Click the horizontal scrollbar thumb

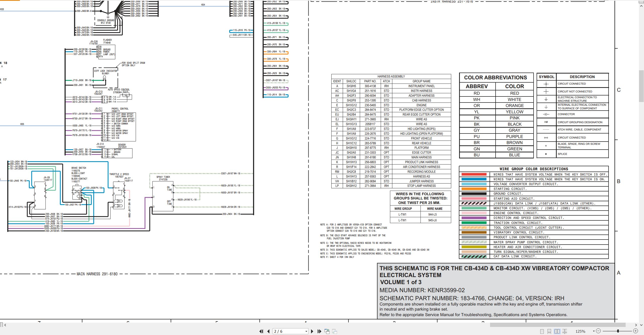coord(557,325)
